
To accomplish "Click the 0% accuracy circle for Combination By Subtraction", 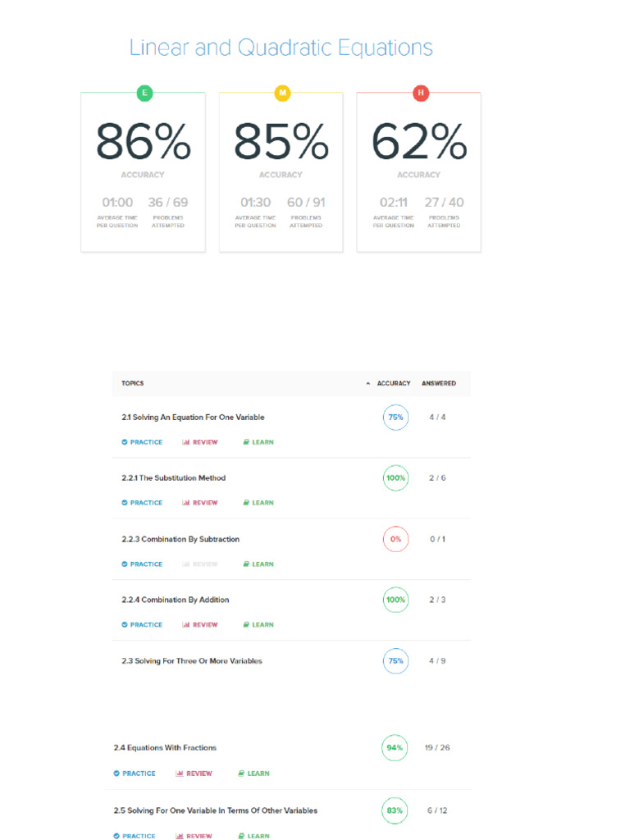I will point(395,539).
